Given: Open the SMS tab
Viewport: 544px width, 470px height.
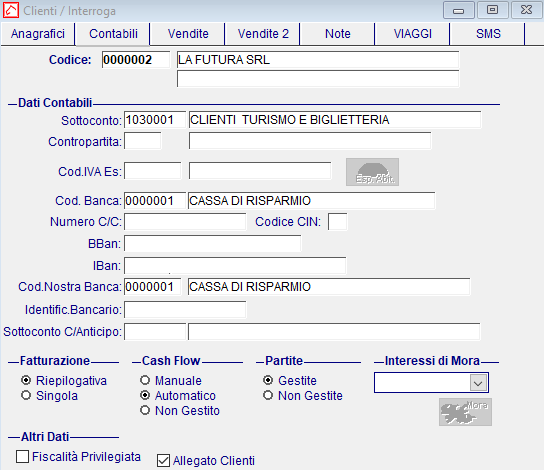Looking at the screenshot, I should click(488, 34).
